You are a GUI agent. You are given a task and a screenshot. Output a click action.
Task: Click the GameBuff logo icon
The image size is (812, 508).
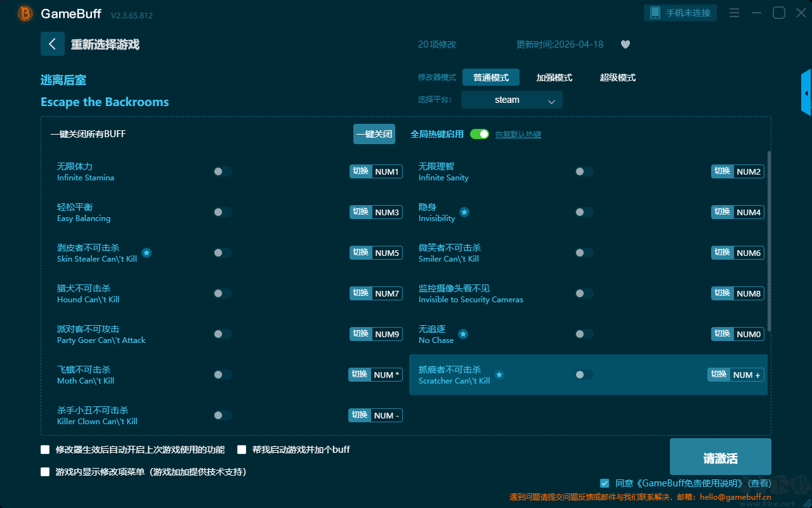(x=25, y=13)
